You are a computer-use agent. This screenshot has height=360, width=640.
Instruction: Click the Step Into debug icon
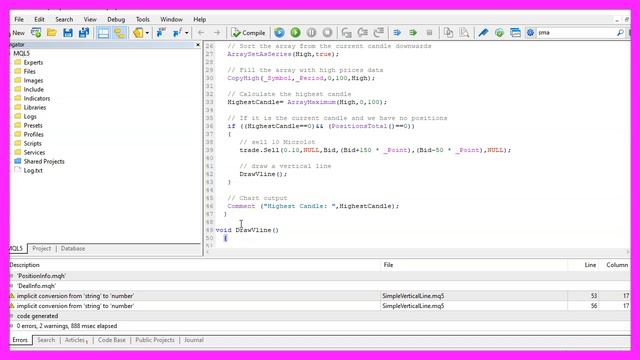tap(347, 33)
